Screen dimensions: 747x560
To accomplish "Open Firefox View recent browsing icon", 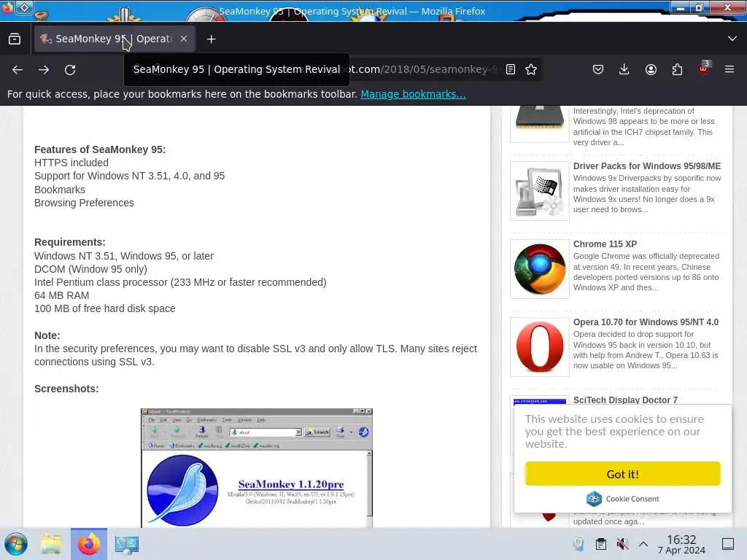I will 15,39.
